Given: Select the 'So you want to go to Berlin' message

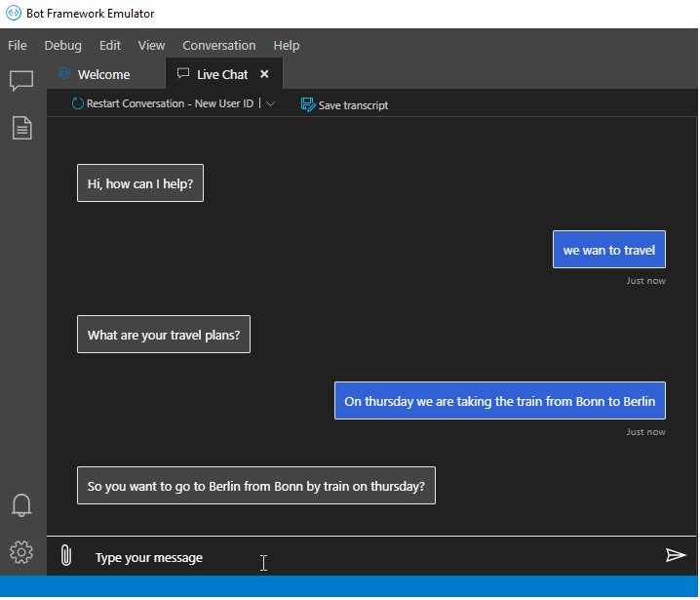Looking at the screenshot, I should 256,485.
